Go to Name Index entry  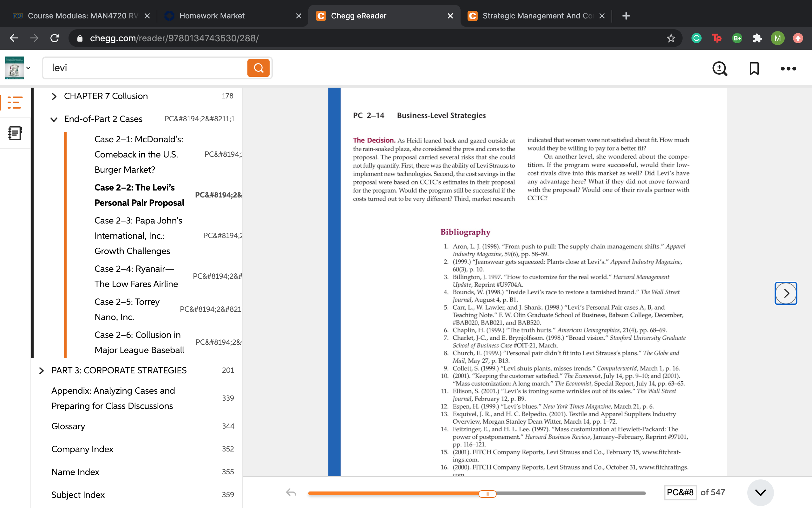[75, 472]
